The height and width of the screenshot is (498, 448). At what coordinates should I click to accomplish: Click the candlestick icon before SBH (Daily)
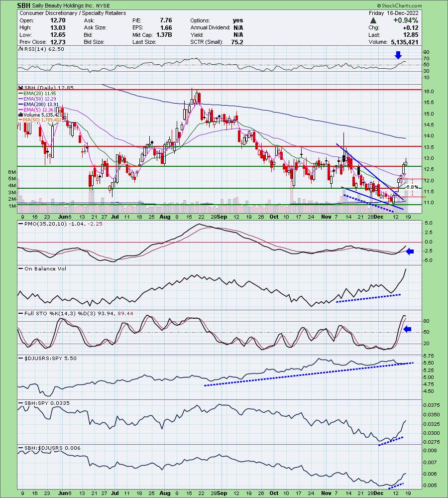[20, 88]
